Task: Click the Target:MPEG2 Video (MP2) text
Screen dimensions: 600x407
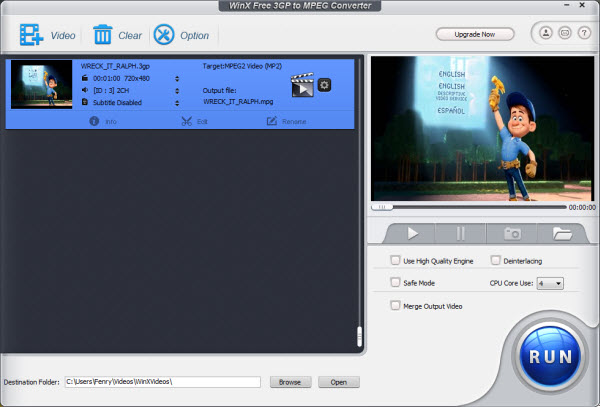Action: pyautogui.click(x=242, y=66)
